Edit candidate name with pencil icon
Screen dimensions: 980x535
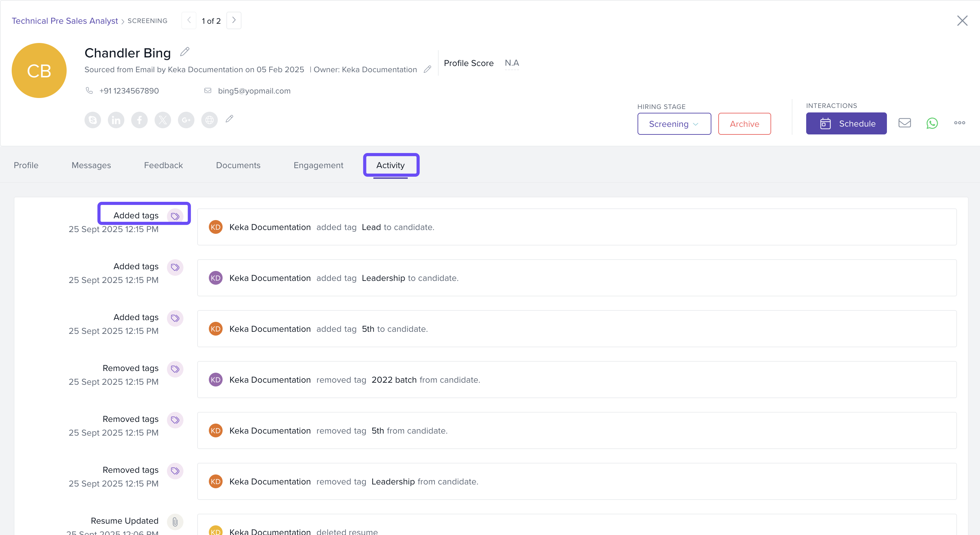point(185,52)
